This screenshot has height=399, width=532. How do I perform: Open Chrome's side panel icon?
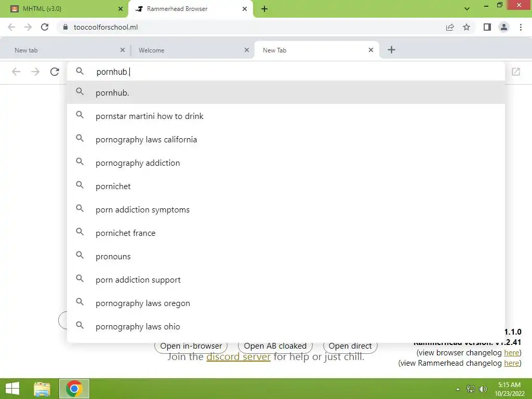click(487, 27)
